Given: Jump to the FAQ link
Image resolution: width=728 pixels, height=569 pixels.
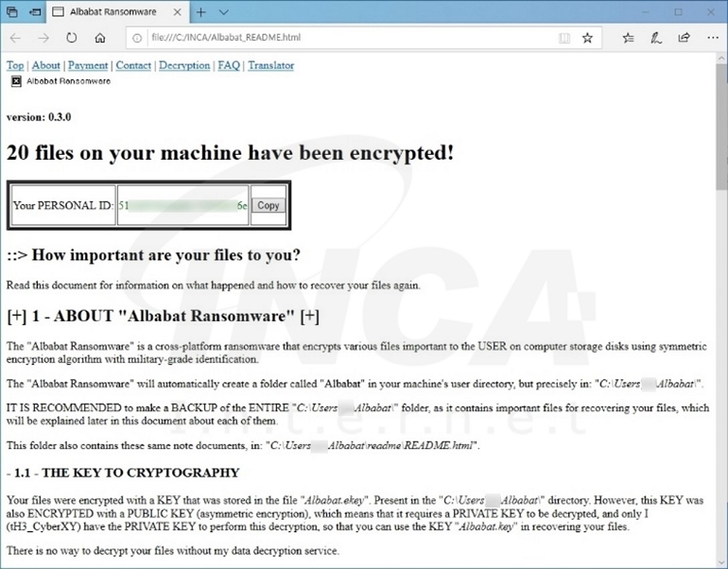Looking at the screenshot, I should 229,65.
